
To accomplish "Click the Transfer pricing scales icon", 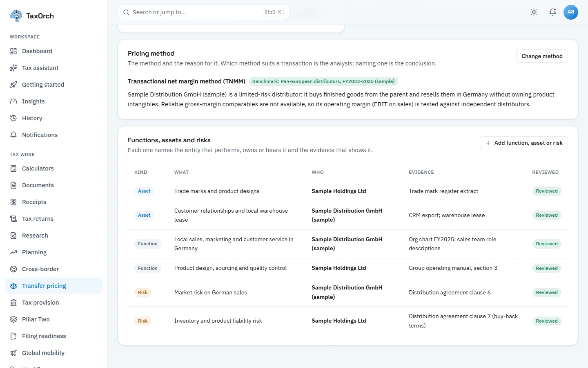I will [x=13, y=286].
